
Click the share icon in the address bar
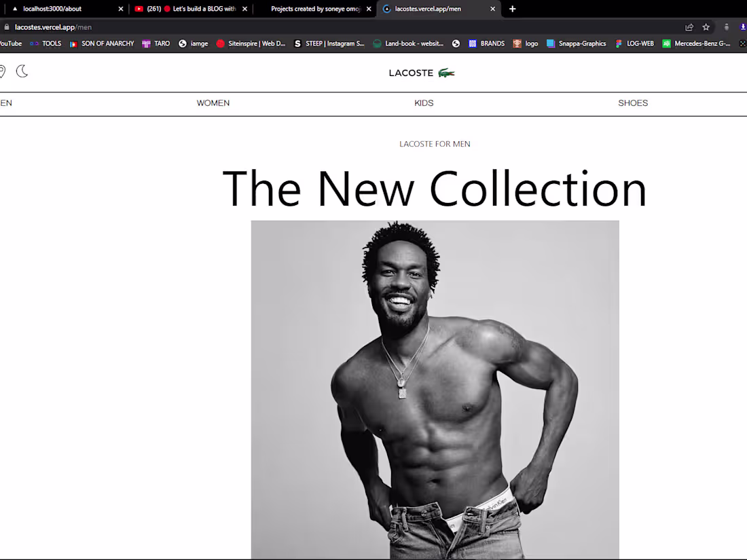point(689,26)
